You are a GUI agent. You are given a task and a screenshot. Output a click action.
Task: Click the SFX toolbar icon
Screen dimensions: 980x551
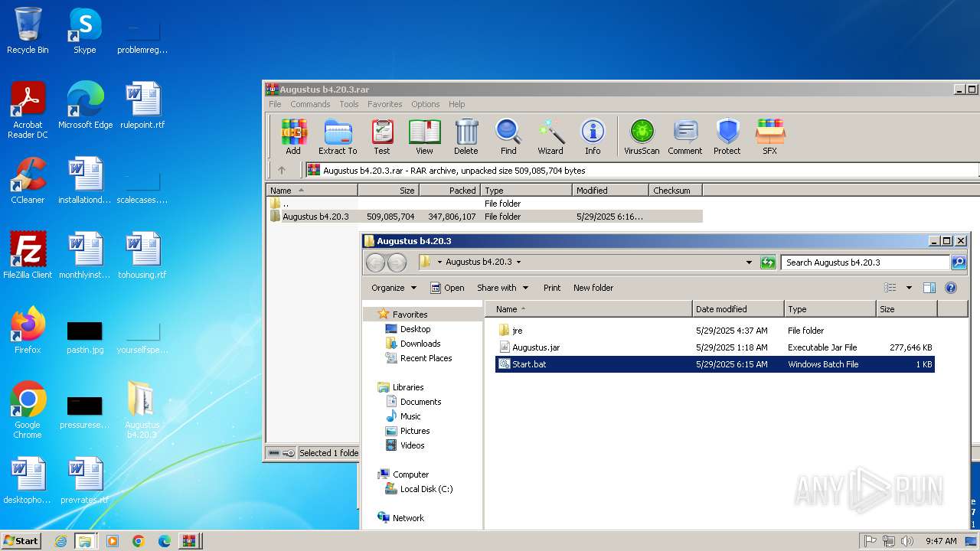point(770,137)
